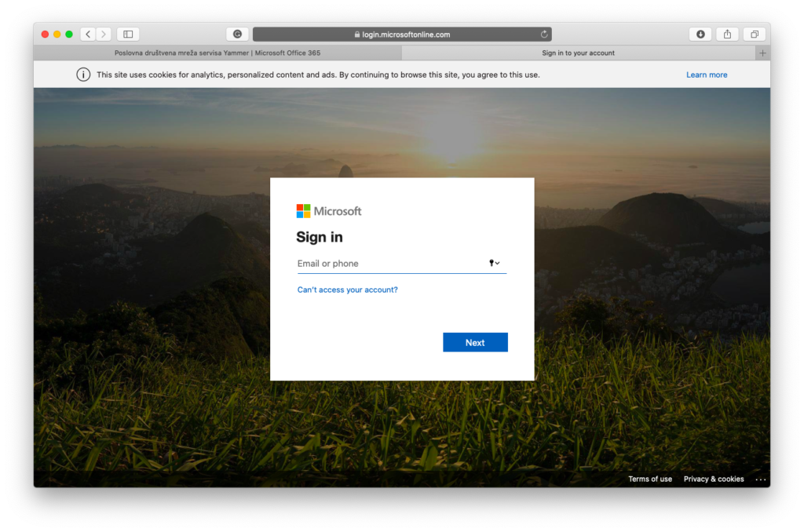
Task: Focus the 'Email or phone' input field
Action: (x=389, y=264)
